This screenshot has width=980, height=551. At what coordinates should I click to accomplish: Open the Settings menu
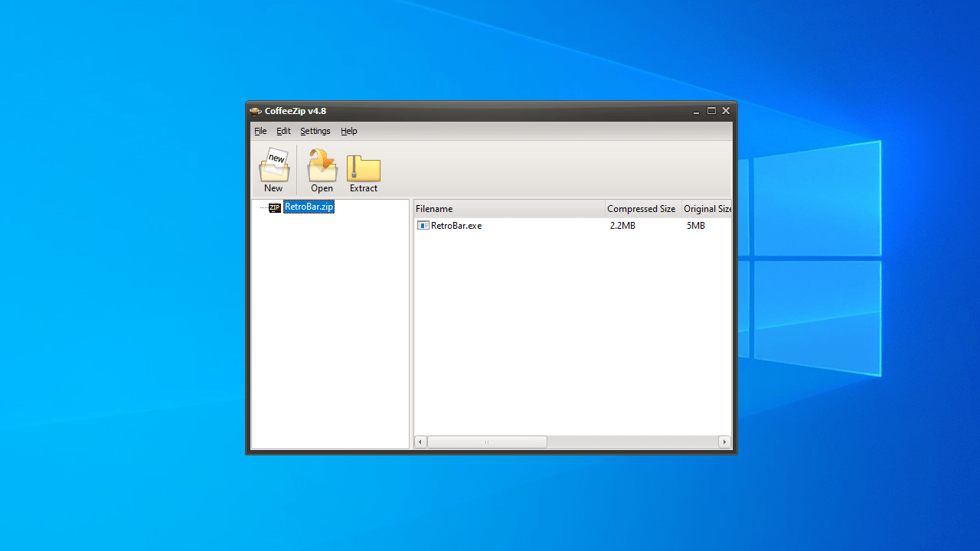coord(315,131)
